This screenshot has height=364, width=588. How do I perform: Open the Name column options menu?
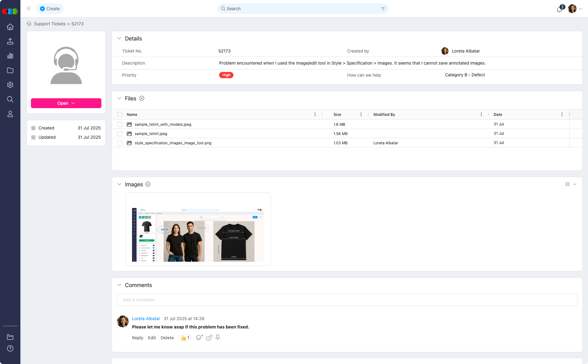coord(315,114)
